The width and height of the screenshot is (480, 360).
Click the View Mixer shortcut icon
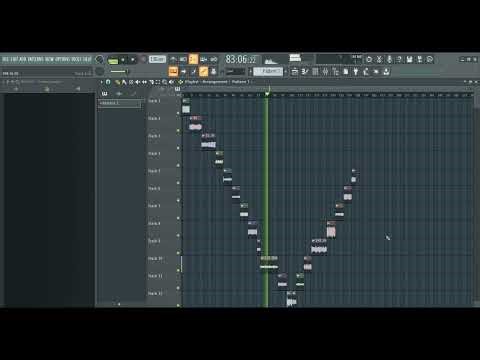point(325,71)
